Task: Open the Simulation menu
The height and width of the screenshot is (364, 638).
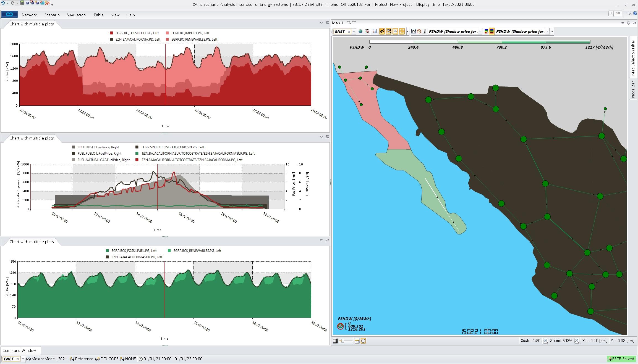Action: [76, 15]
